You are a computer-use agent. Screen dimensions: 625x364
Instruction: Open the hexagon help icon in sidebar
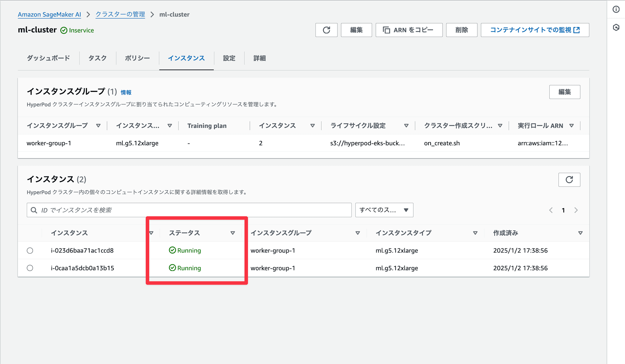616,27
